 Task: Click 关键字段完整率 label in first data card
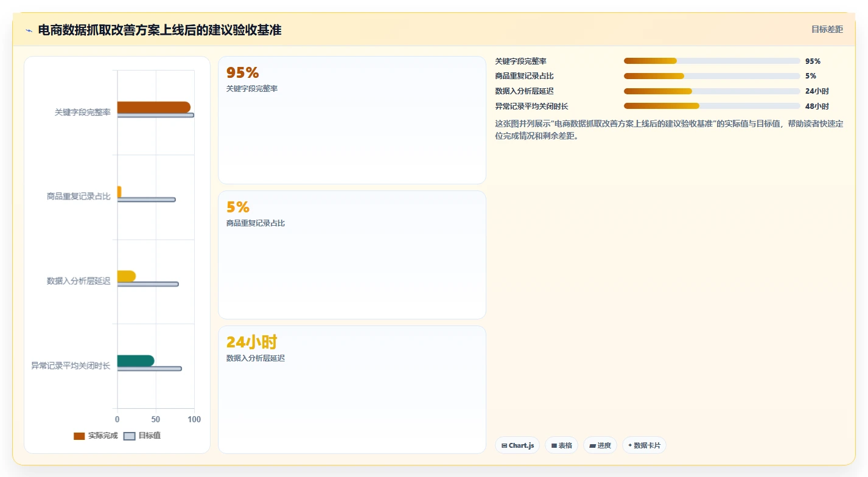(x=252, y=89)
